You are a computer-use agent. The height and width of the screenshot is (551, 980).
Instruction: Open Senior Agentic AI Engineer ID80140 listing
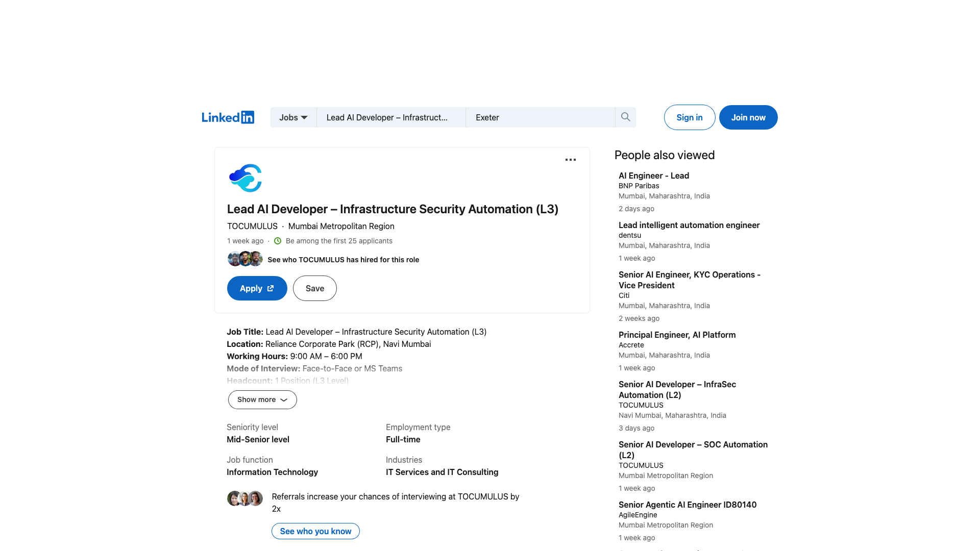[688, 505]
